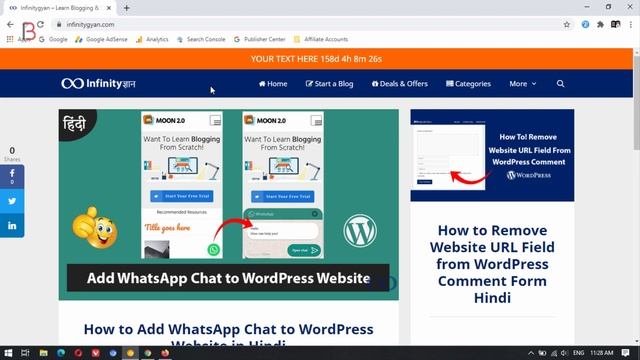Open the Affiliate Accounts bookmark folder

coord(321,39)
